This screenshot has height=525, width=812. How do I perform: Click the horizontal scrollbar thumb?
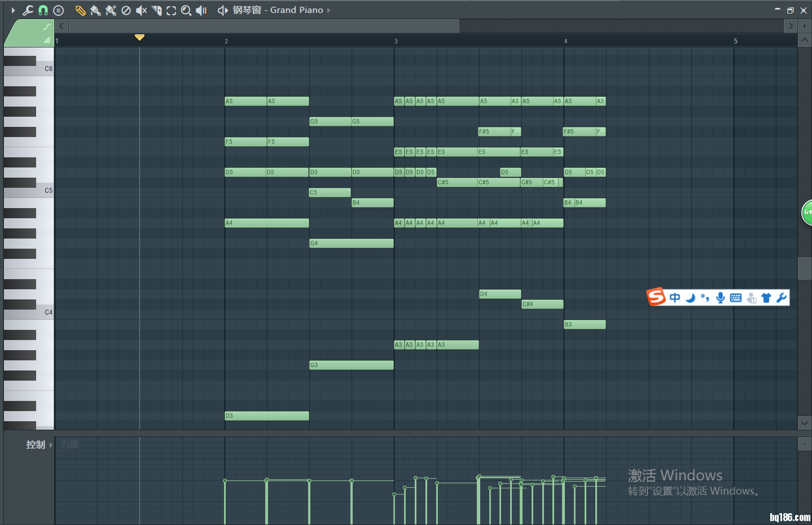[264, 26]
